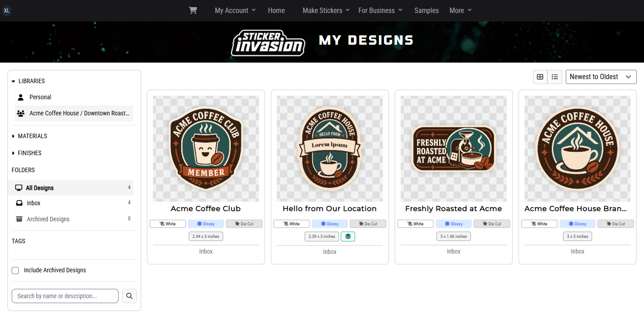Click White material badge on Acme Coffee Club

tap(168, 224)
